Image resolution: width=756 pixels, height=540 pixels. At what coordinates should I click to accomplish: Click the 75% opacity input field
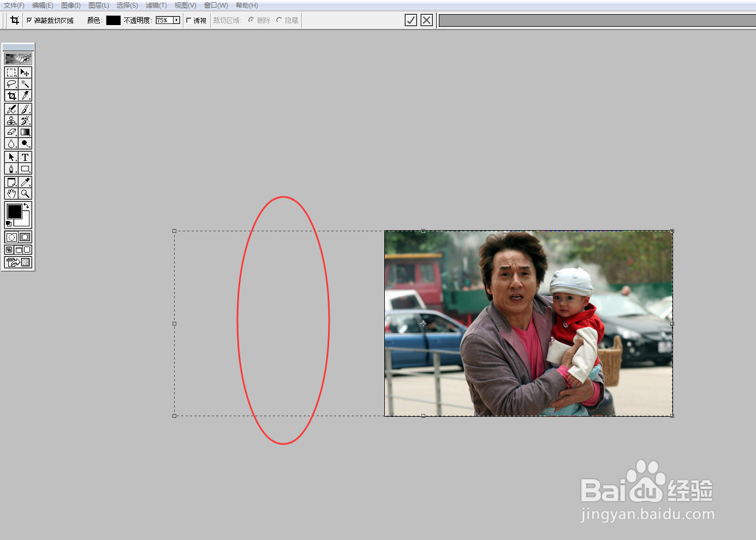click(x=164, y=20)
